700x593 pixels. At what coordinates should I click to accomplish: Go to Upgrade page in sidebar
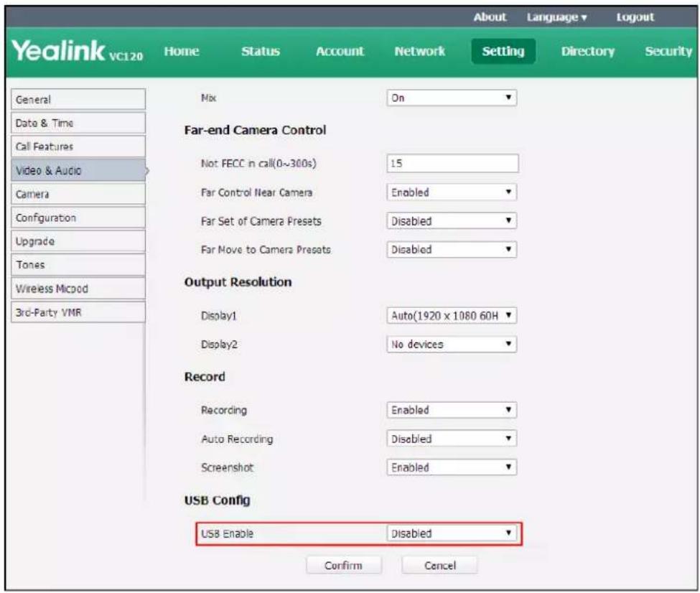coord(78,241)
